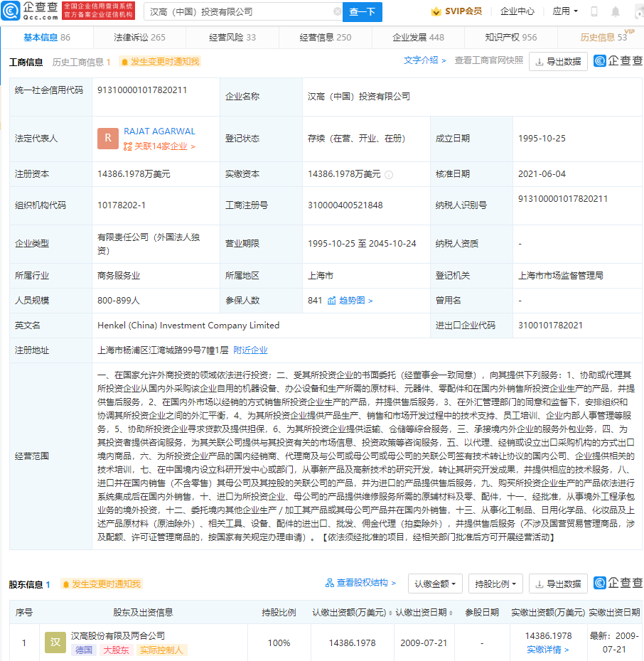Export data in 工商信息 section
Screen dimensions: 644x661
click(558, 62)
